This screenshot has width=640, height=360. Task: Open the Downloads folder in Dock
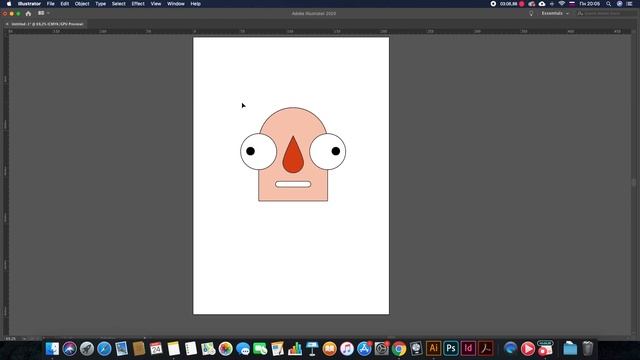point(570,349)
